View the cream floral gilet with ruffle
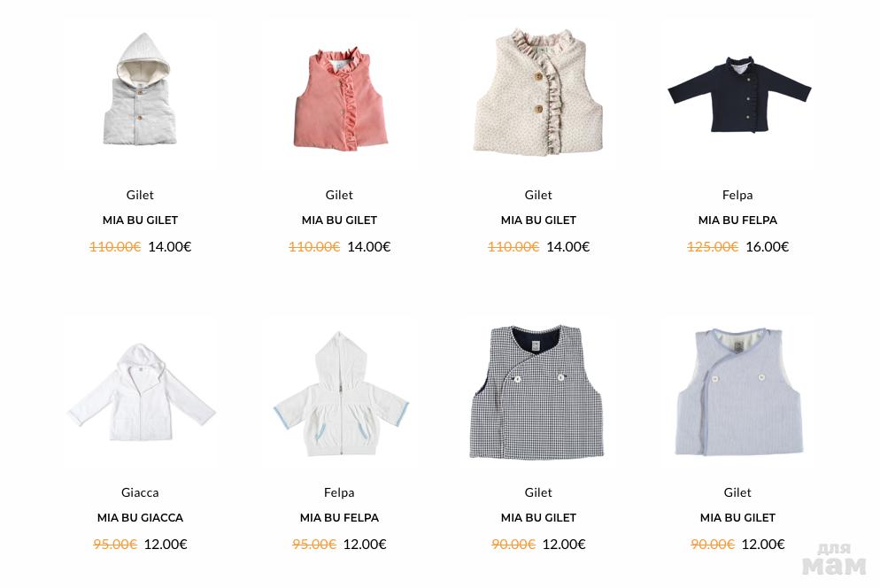Image resolution: width=880 pixels, height=588 pixels. [538, 92]
